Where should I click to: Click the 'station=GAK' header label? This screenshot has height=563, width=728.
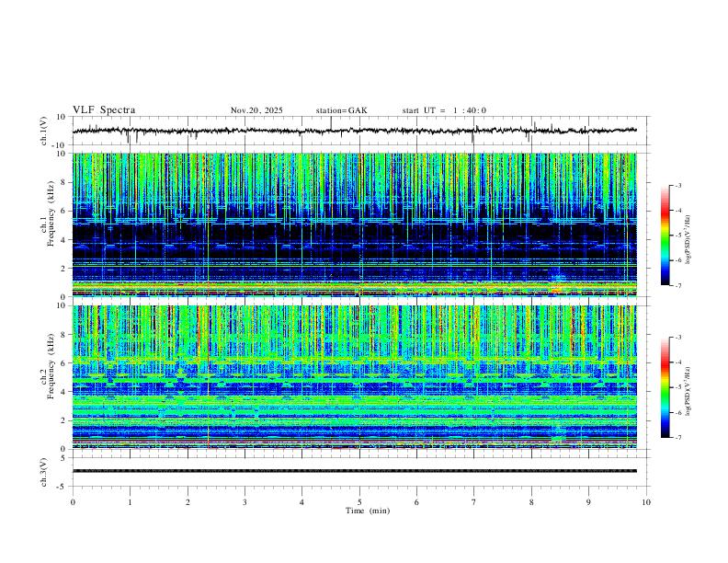pos(341,110)
